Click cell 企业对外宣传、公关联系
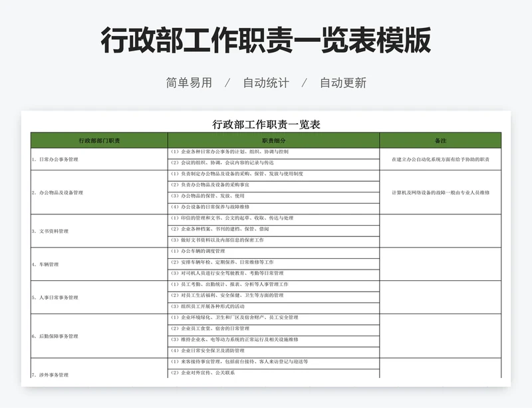 point(273,373)
